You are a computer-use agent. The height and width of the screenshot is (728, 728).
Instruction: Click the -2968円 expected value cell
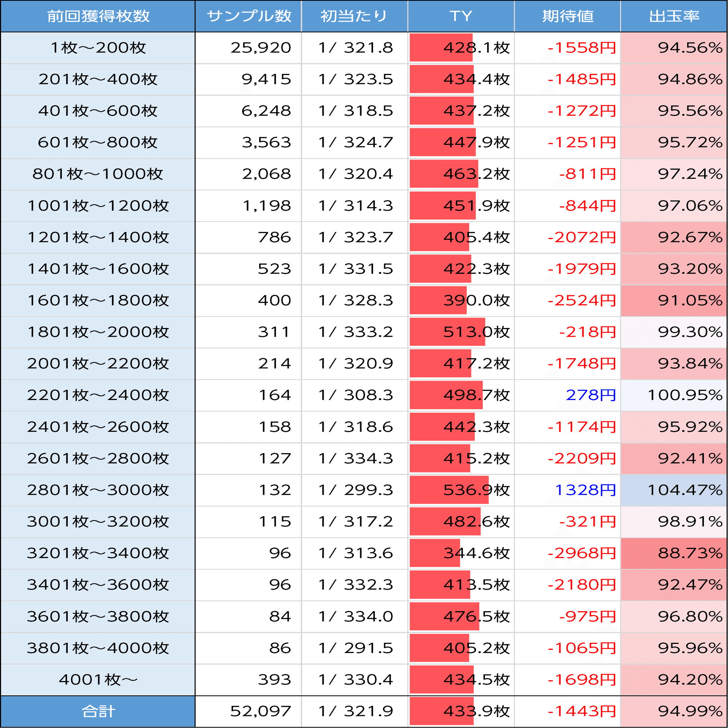581,553
